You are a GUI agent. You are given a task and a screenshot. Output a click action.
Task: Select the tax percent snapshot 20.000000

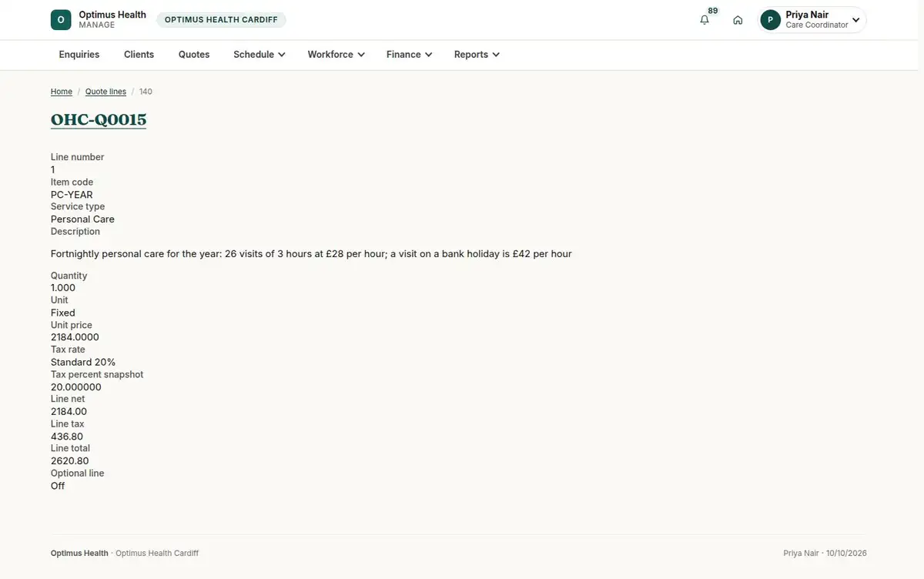[x=76, y=387]
